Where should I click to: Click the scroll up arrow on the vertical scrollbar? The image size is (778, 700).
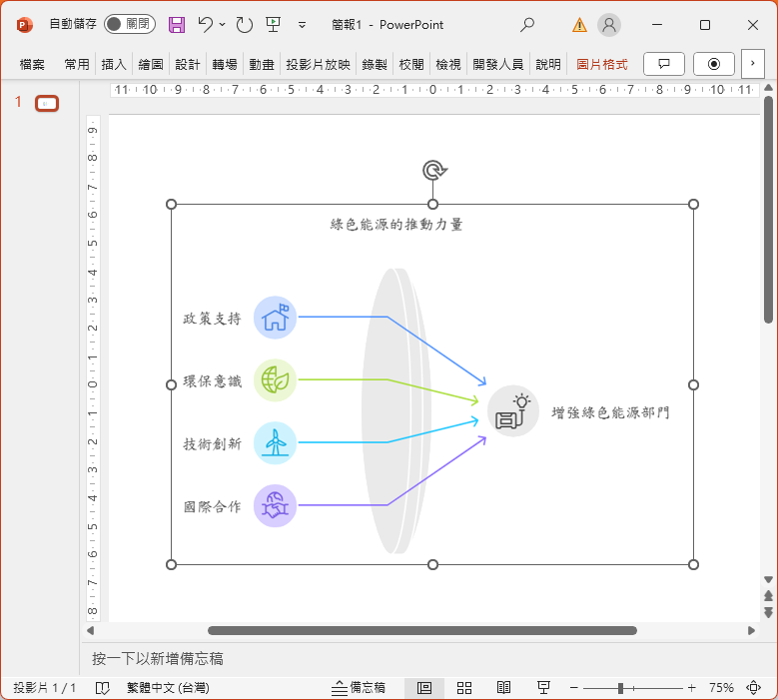click(769, 88)
